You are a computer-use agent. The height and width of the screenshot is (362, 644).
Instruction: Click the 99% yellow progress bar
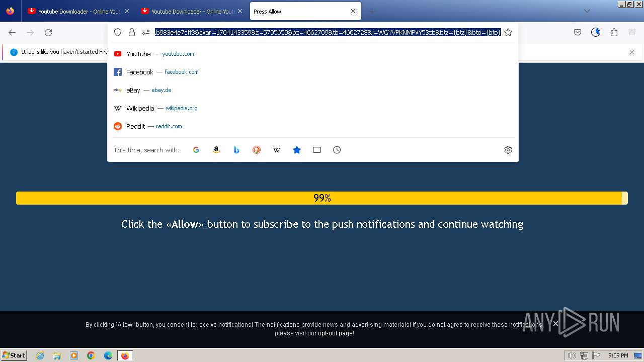click(322, 198)
